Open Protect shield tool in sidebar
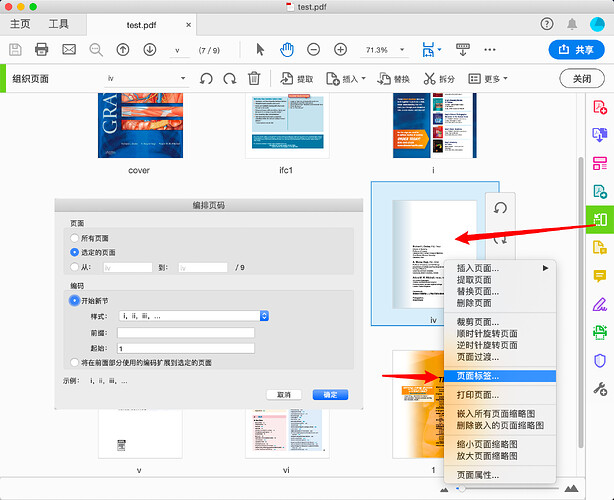 point(600,361)
